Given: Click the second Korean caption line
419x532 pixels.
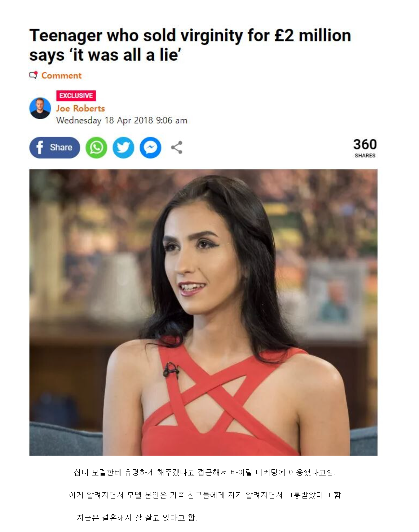Looking at the screenshot, I should (x=205, y=495).
